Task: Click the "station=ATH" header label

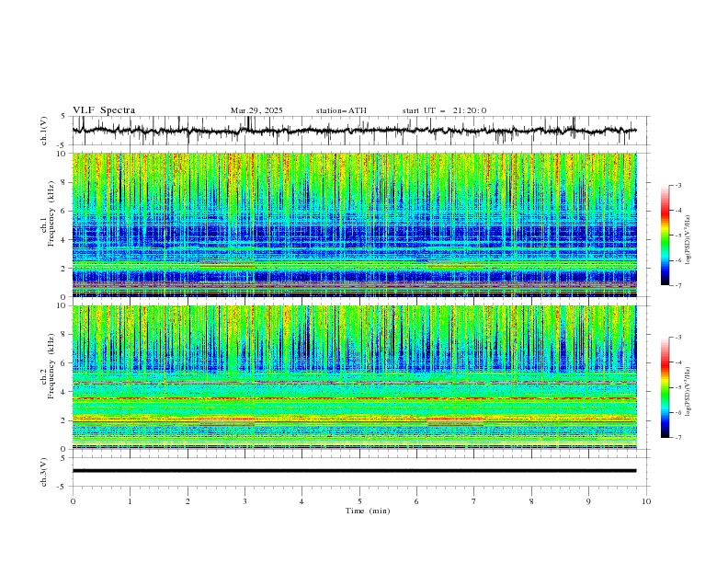Action: pyautogui.click(x=341, y=110)
